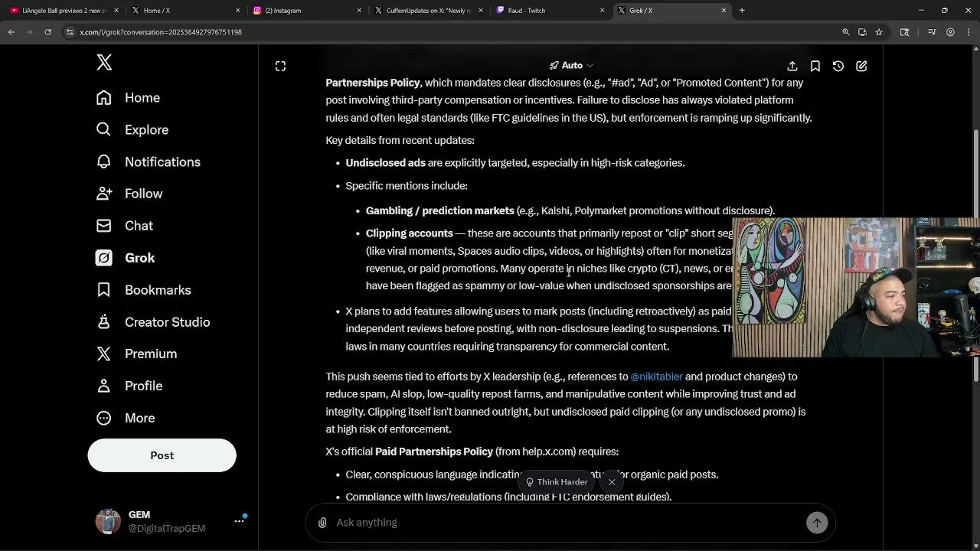Open Chat in the sidebar
The image size is (980, 551).
tap(124, 226)
